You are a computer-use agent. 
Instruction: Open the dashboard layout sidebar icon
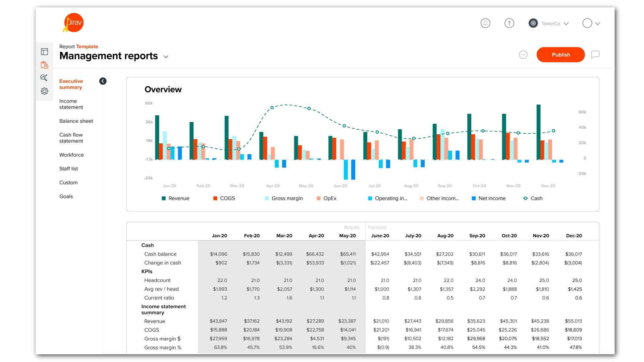coord(44,52)
